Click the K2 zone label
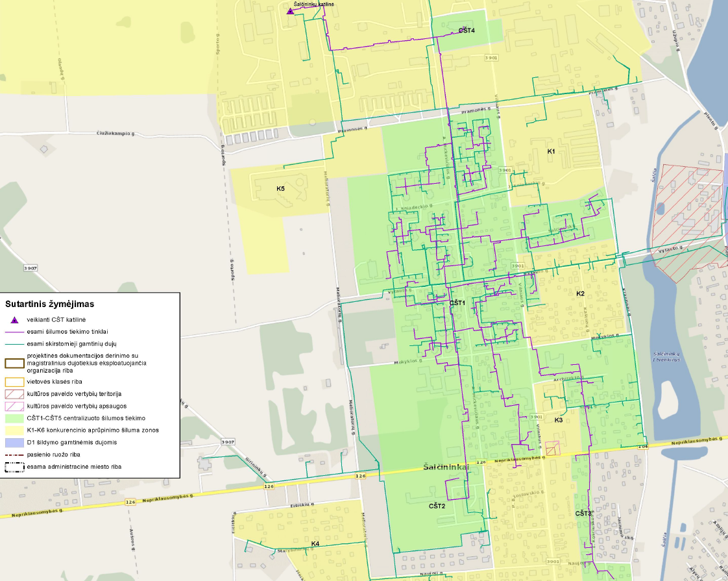 coord(580,293)
